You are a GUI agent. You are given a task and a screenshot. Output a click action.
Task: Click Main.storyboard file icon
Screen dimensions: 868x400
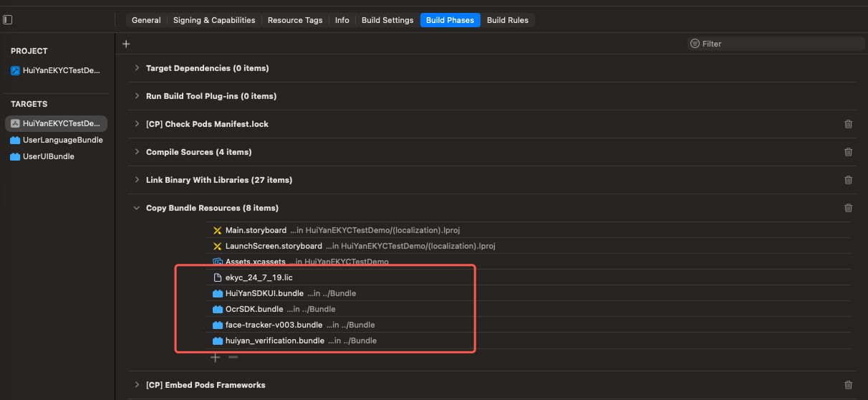click(218, 230)
